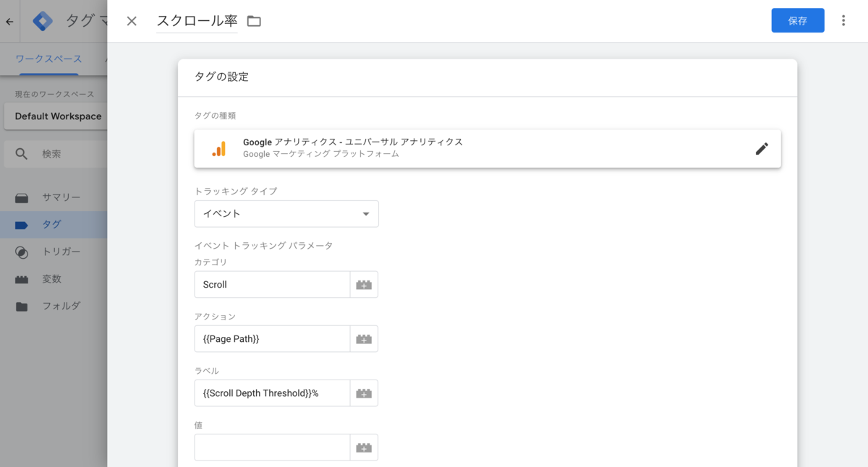Open the Default Workspace selector
This screenshot has height=467, width=868.
click(56, 116)
